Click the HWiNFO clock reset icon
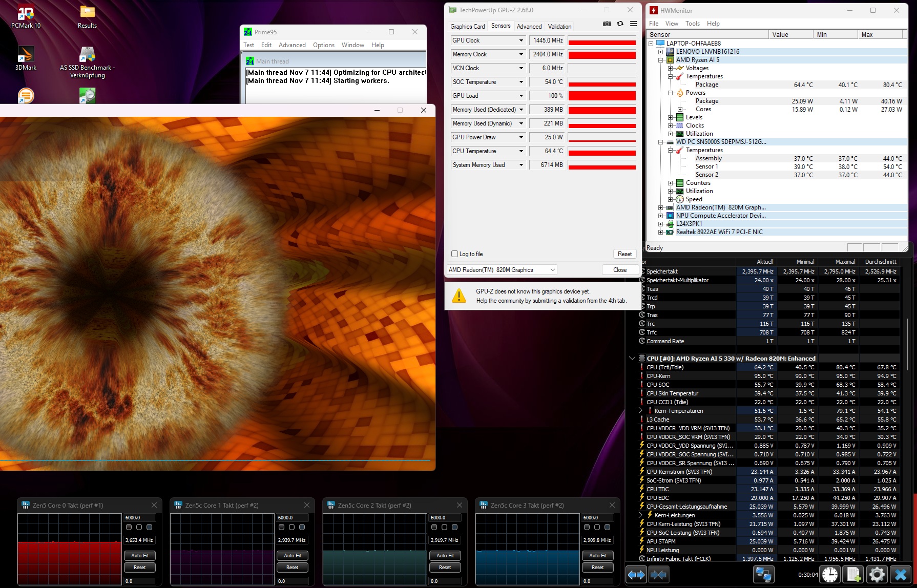 tap(830, 575)
